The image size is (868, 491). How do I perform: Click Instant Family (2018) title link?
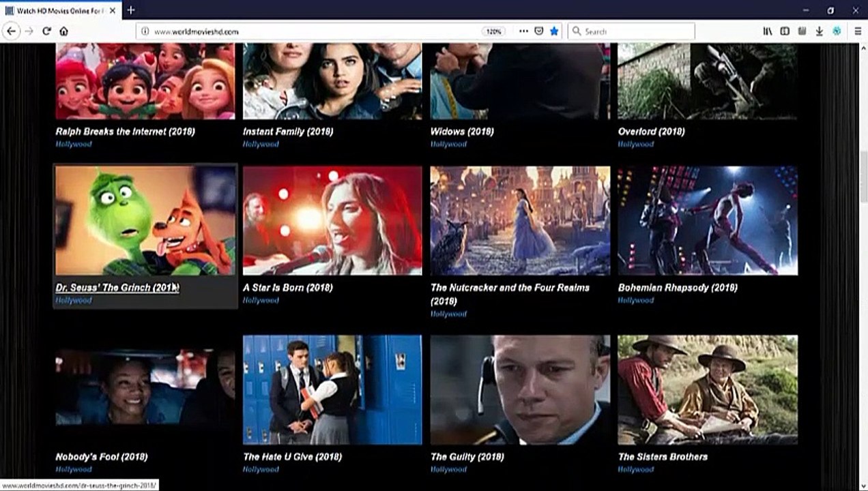[288, 131]
